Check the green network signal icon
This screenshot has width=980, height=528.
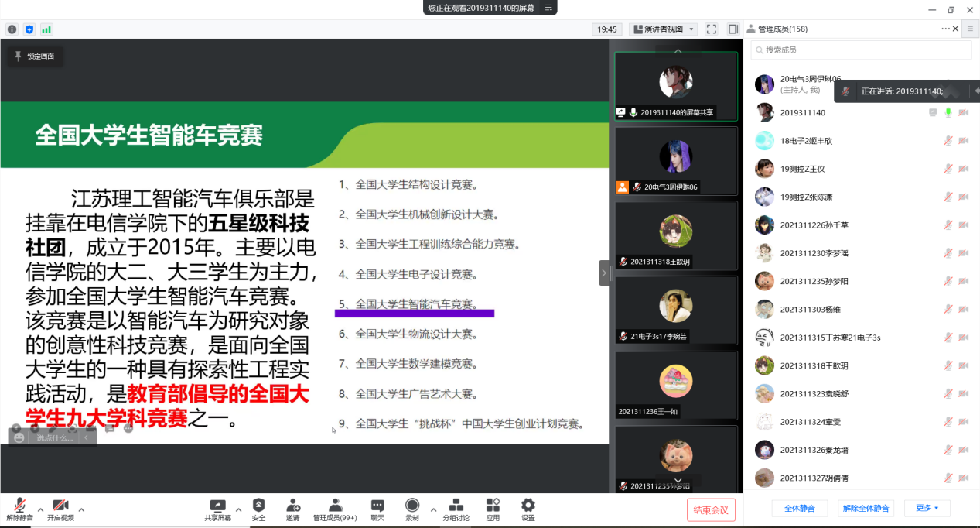pos(46,29)
